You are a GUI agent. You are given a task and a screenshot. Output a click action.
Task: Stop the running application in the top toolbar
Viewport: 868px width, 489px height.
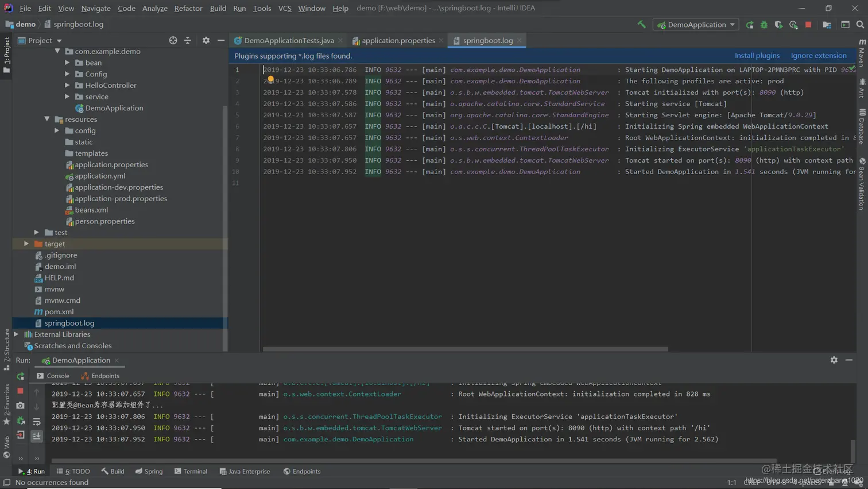tap(808, 25)
